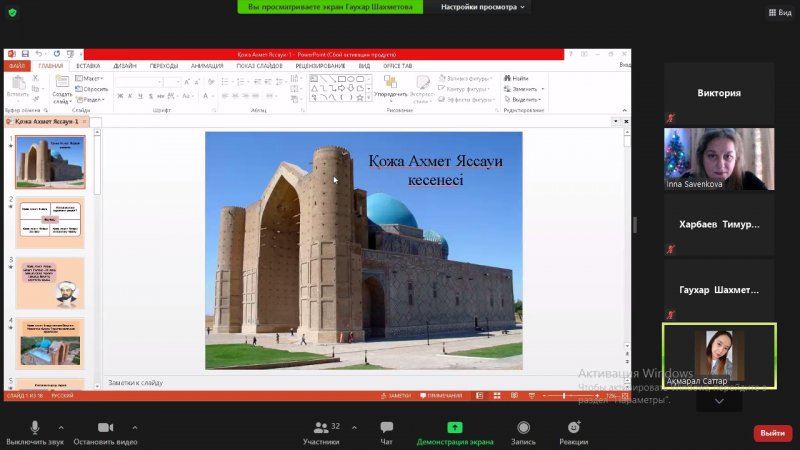
Task: Select slide 4 thumbnail
Action: (50, 343)
